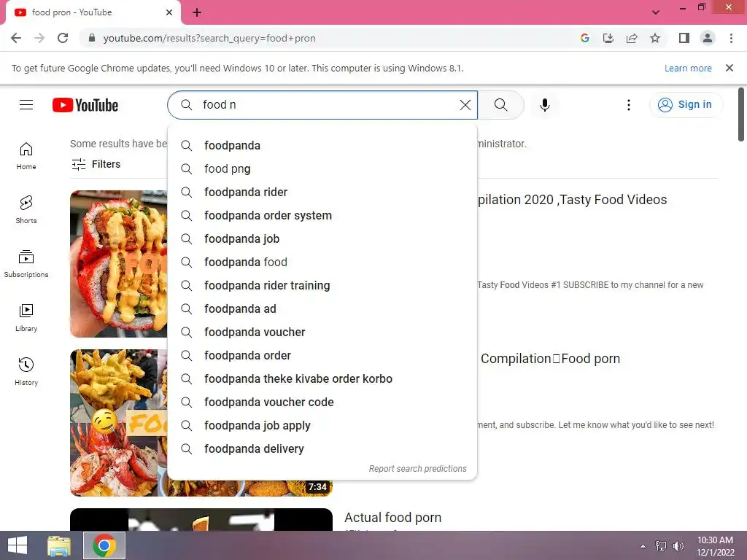
Task: Select the 'foodpanda job' suggestion
Action: point(322,238)
